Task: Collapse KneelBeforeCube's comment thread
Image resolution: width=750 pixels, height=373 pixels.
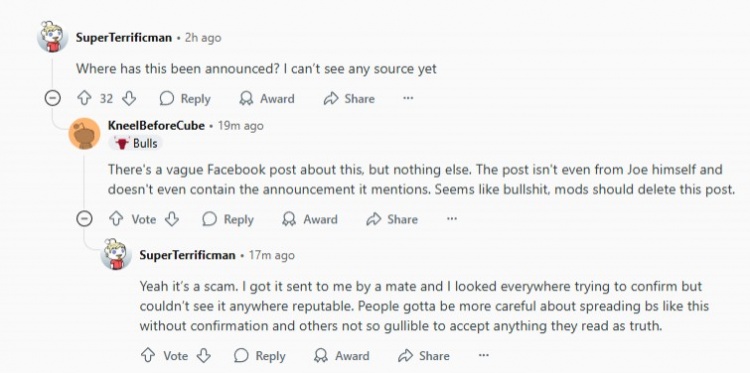Action: [x=84, y=219]
